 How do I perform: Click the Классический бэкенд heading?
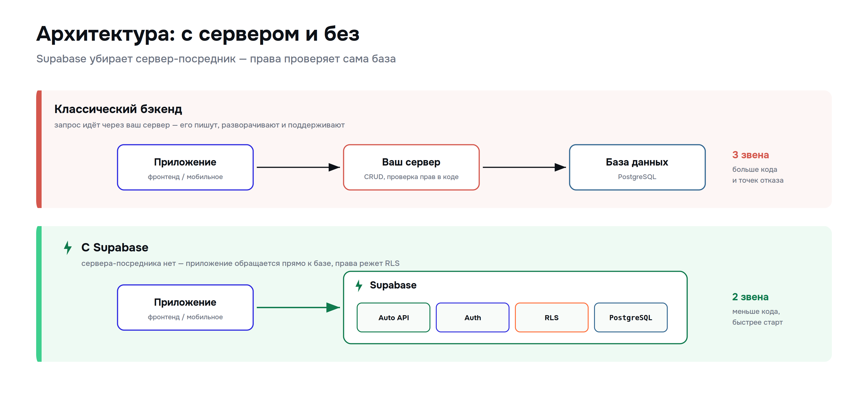coord(118,109)
